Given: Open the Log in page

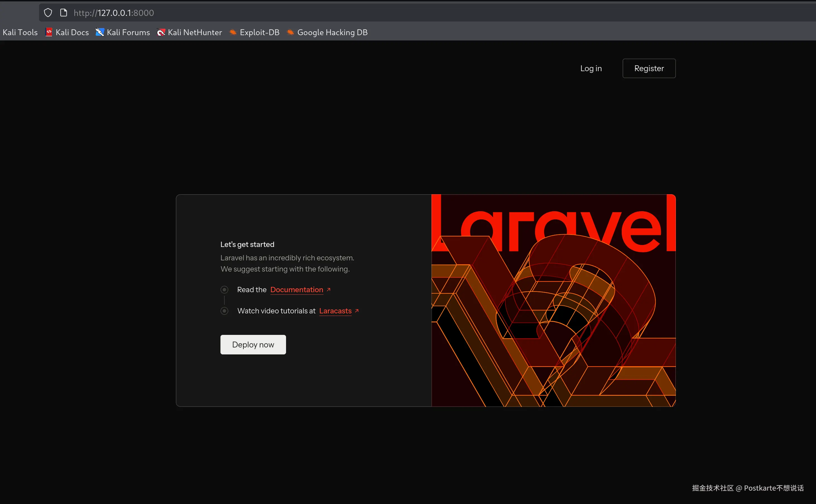Looking at the screenshot, I should (591, 68).
